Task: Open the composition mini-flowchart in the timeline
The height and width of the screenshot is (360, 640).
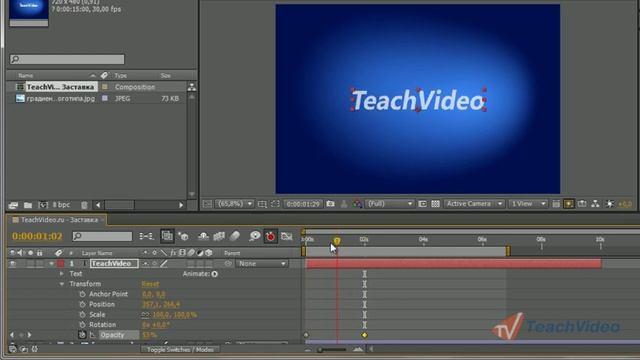Action: tap(146, 236)
